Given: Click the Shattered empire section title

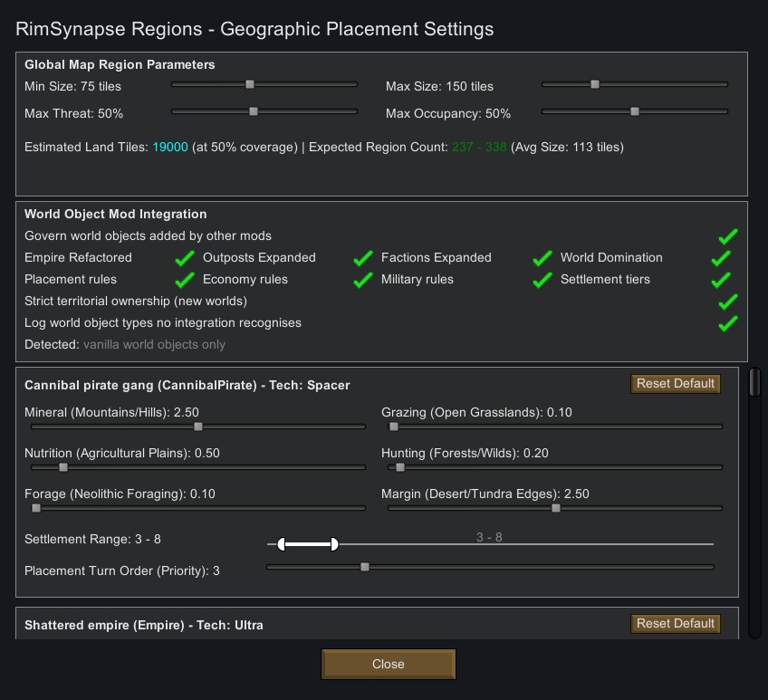Looking at the screenshot, I should click(144, 625).
